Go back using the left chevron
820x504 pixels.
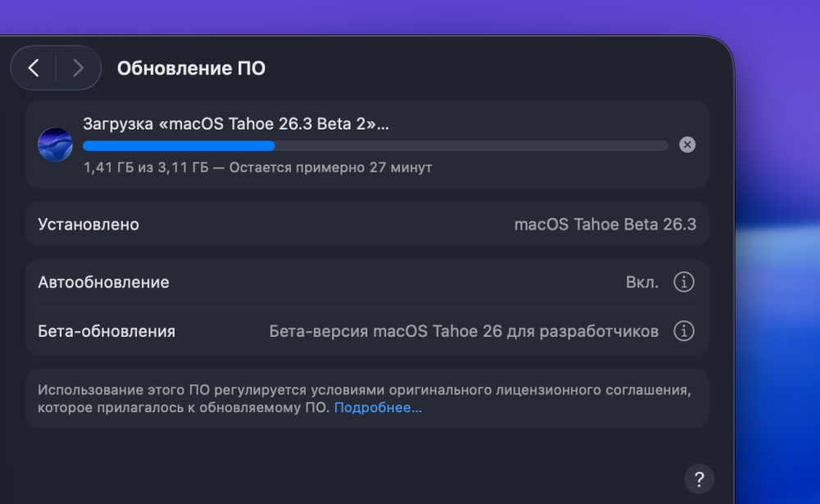click(x=34, y=68)
